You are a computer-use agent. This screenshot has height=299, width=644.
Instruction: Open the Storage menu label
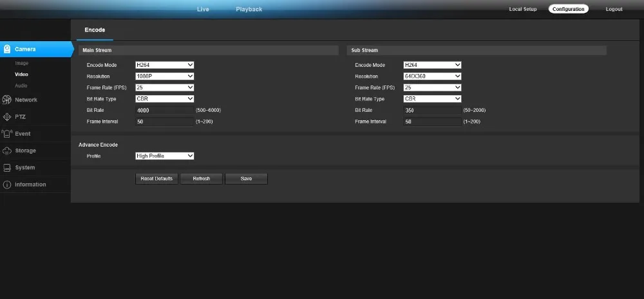(x=26, y=150)
